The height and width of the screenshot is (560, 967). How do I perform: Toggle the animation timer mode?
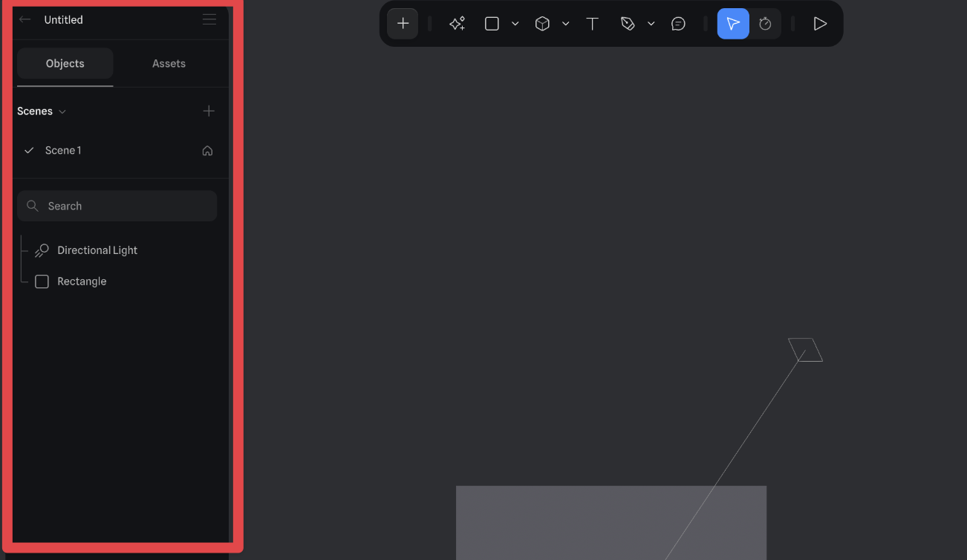tap(765, 24)
